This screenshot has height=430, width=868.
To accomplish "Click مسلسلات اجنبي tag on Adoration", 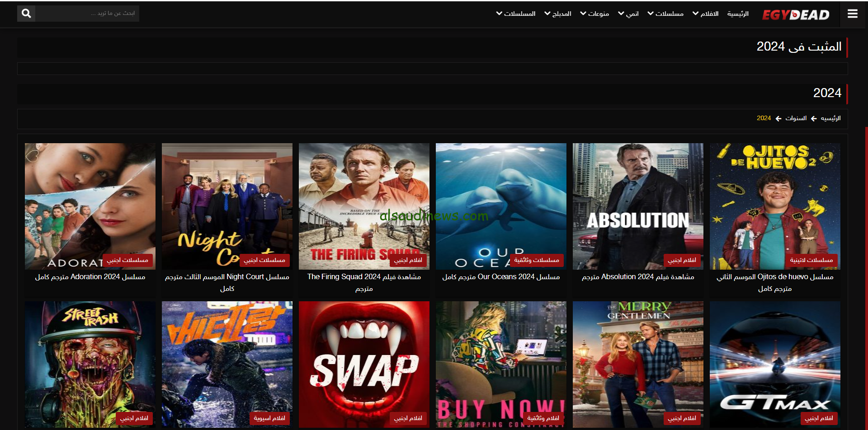I will pos(127,260).
